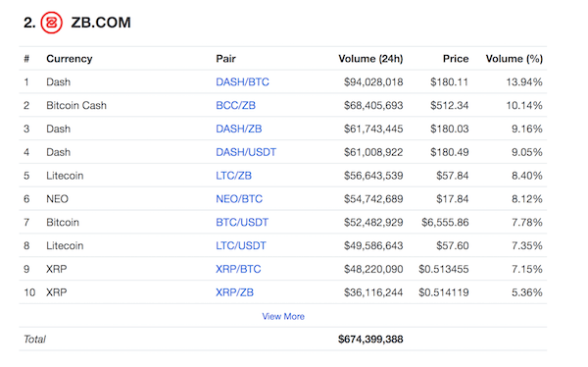Click the total volume $674,399,388
Image resolution: width=588 pixels, height=367 pixels.
[x=370, y=340]
